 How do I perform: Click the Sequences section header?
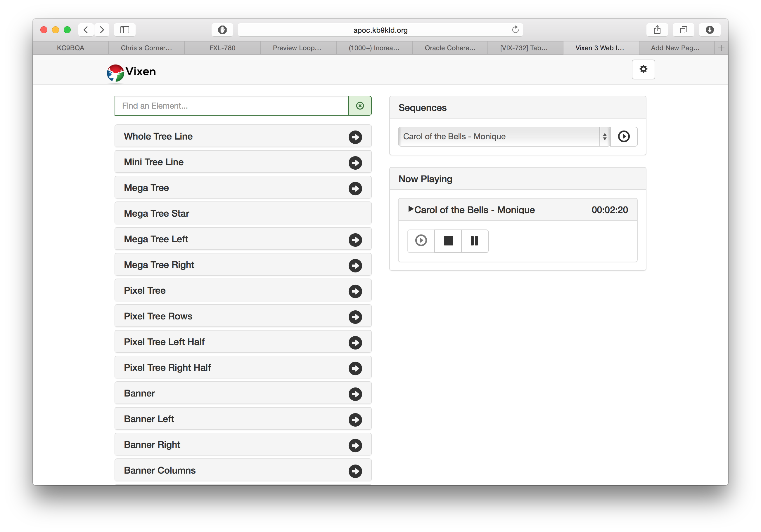point(422,107)
